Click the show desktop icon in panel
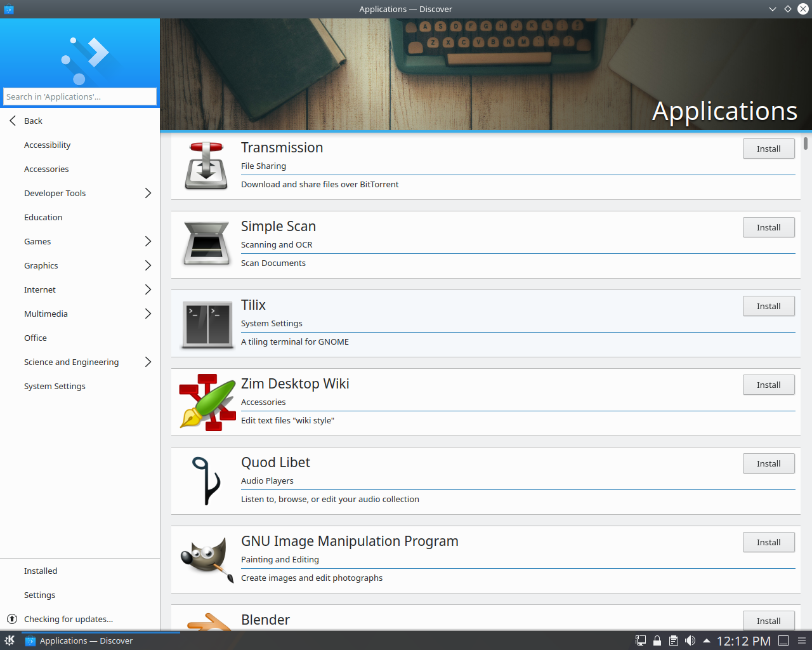This screenshot has height=650, width=812. (784, 640)
